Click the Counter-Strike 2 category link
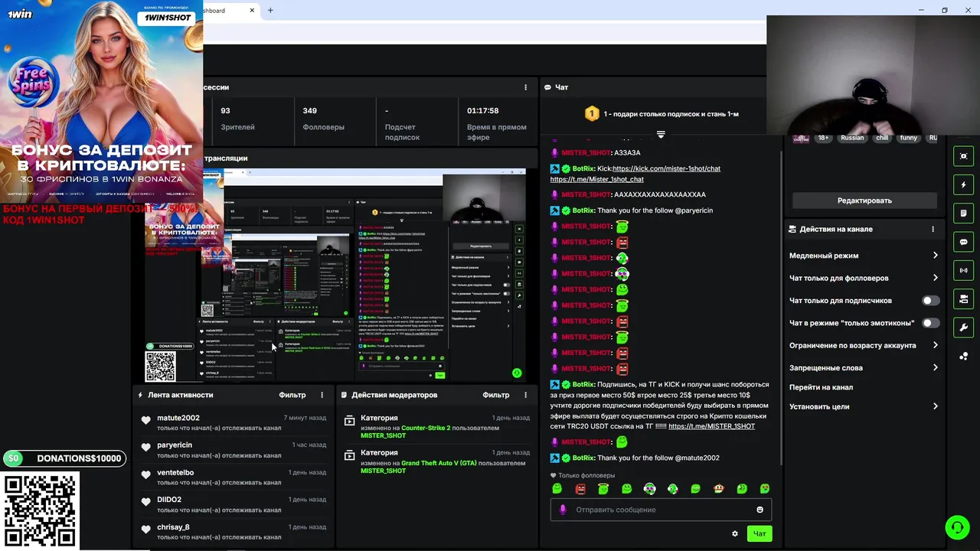Screen dimensions: 980x551 point(426,428)
